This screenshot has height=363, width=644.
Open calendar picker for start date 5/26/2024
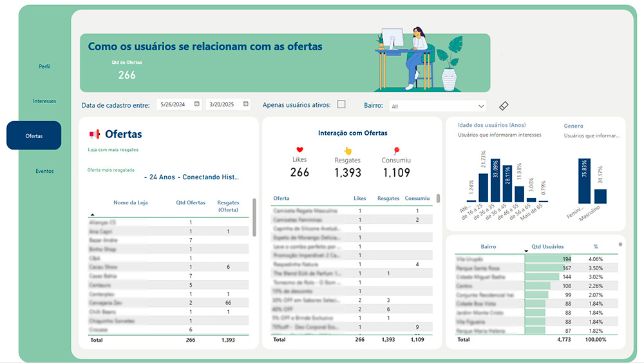pyautogui.click(x=197, y=104)
